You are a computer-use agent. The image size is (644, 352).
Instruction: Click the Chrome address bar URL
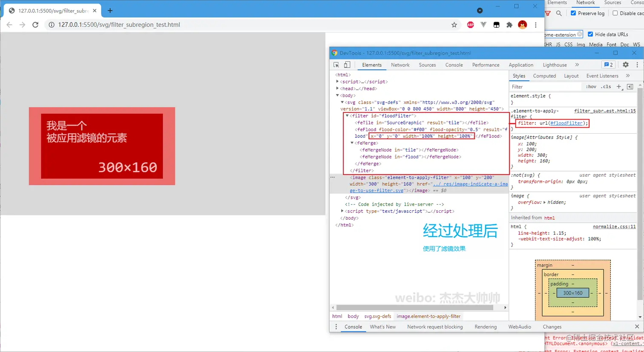point(119,25)
